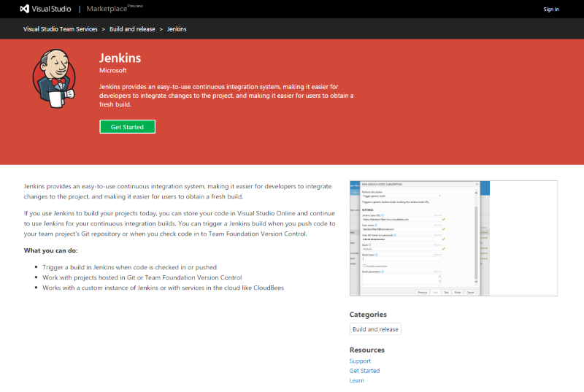The height and width of the screenshot is (392, 584).
Task: Click the Visual Studio logo icon
Action: (25, 9)
